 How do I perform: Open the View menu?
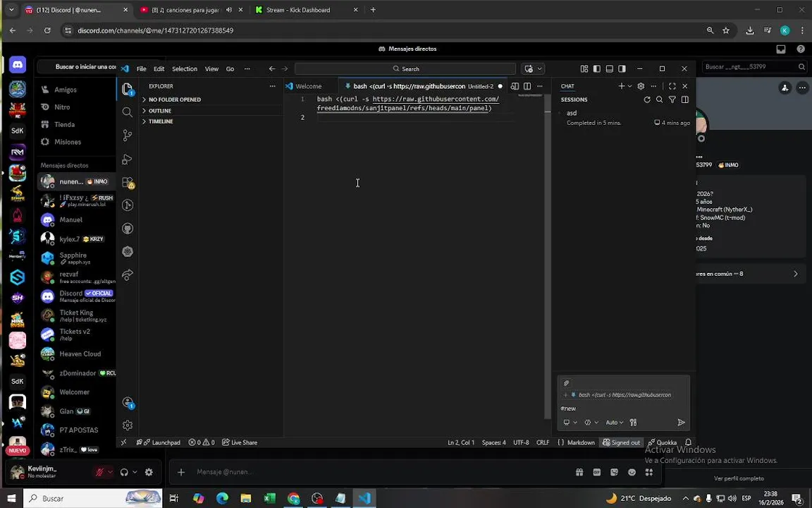tap(211, 68)
